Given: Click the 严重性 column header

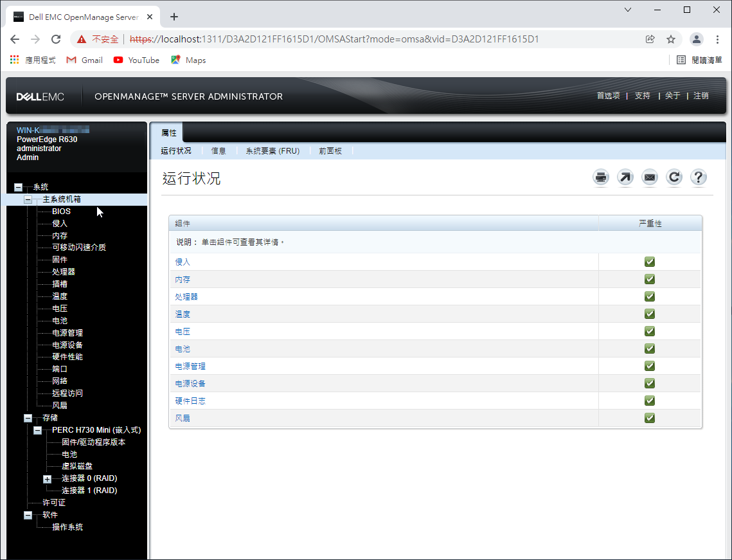Looking at the screenshot, I should [x=650, y=224].
